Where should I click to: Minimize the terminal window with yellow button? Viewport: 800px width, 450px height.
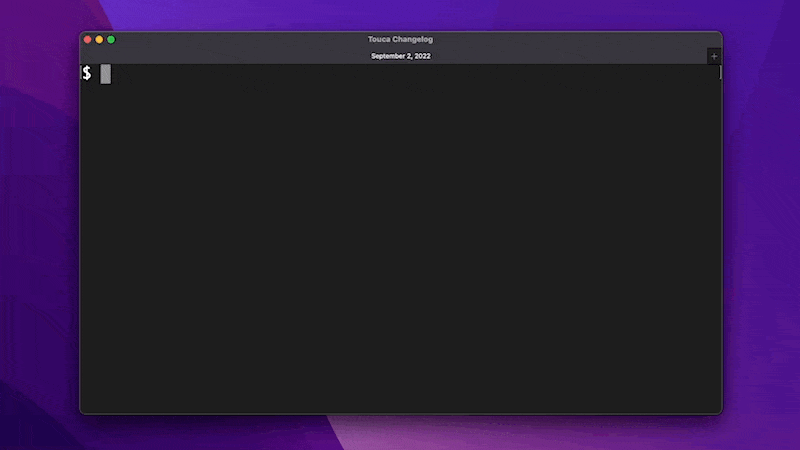[x=99, y=39]
